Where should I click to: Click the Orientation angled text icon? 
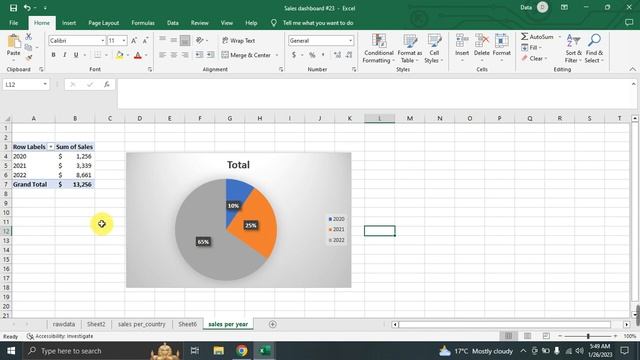click(x=200, y=40)
